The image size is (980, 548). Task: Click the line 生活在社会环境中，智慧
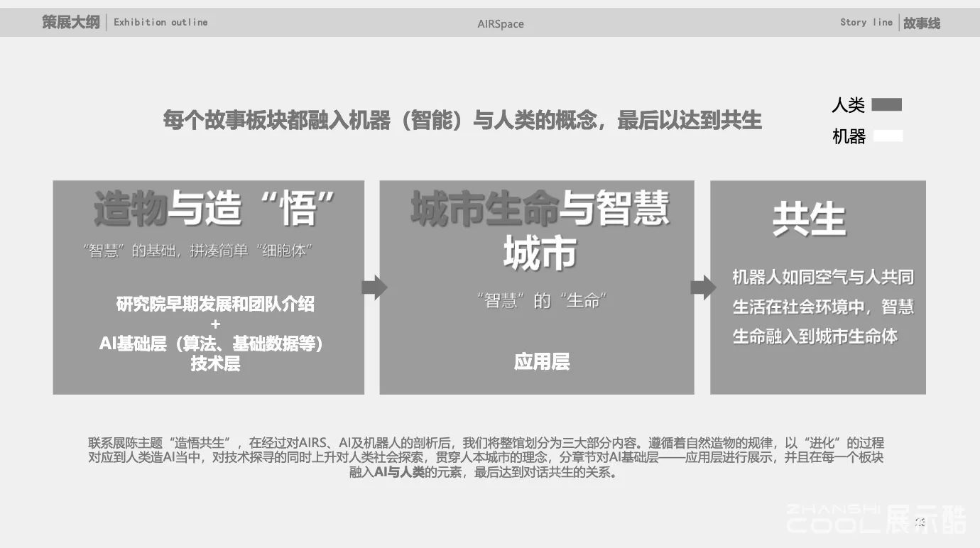pos(823,307)
